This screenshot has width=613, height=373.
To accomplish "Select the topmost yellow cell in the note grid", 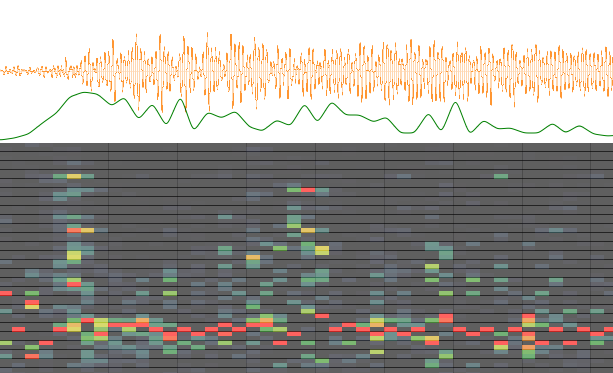I will coord(74,176).
